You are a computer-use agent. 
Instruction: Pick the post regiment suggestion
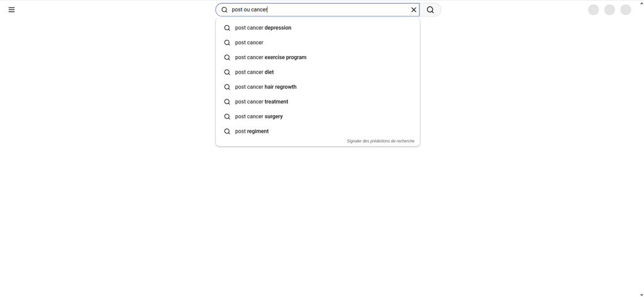point(252,132)
